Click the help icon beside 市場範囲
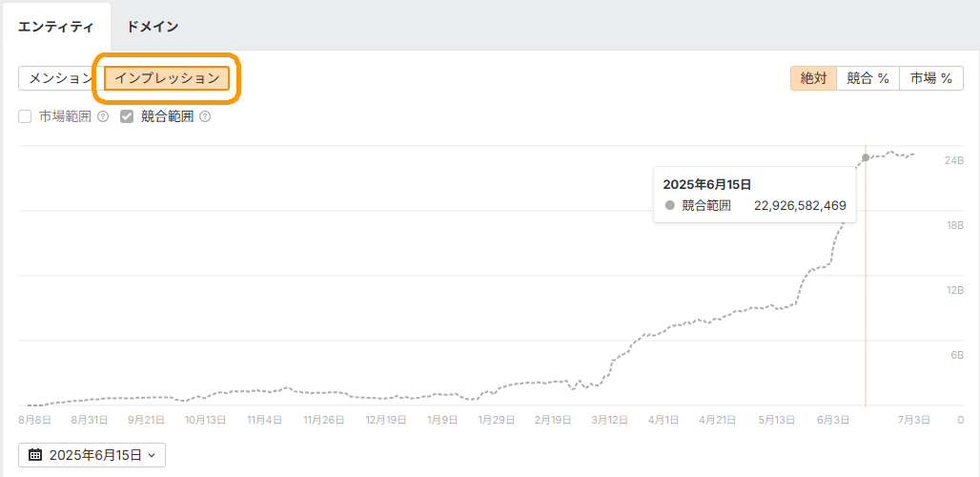 tap(103, 117)
